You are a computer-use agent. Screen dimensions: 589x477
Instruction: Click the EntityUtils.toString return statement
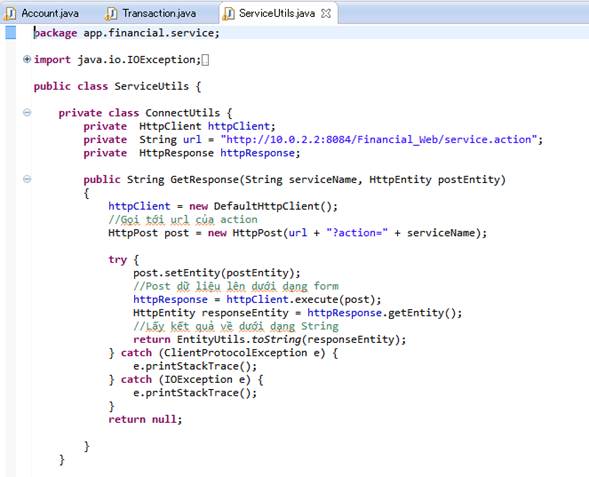[270, 340]
